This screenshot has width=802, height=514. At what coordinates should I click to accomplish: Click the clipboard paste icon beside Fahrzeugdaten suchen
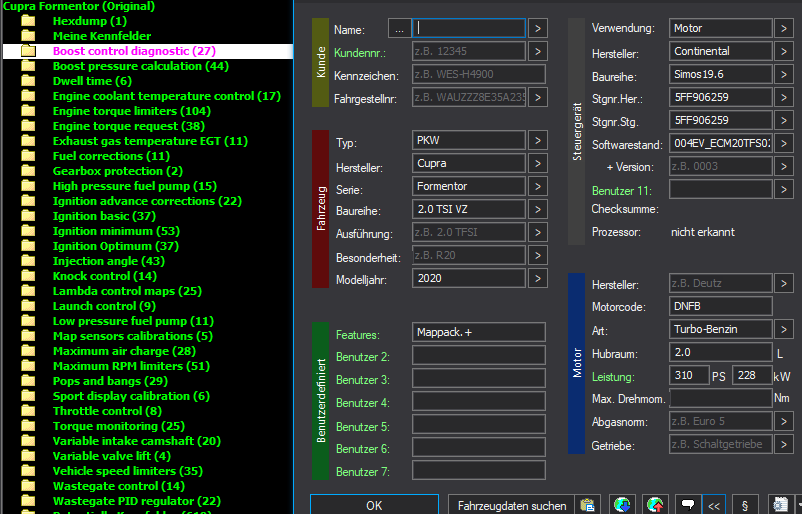coord(588,505)
